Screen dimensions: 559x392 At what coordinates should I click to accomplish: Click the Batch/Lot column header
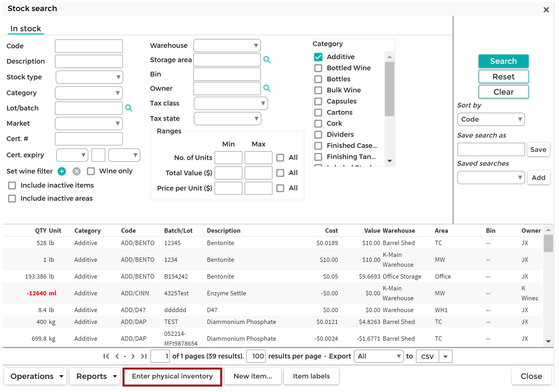coord(178,231)
